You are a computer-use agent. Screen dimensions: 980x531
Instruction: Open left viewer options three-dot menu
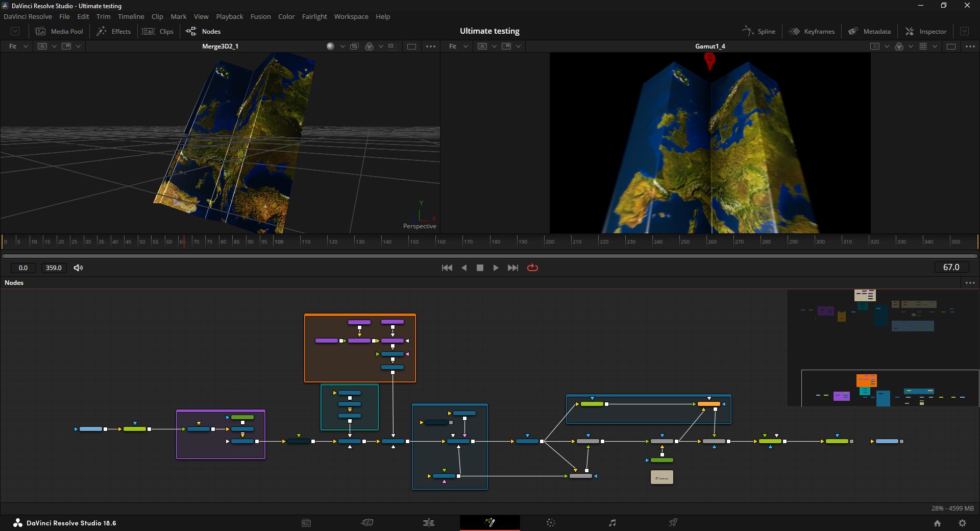point(431,46)
